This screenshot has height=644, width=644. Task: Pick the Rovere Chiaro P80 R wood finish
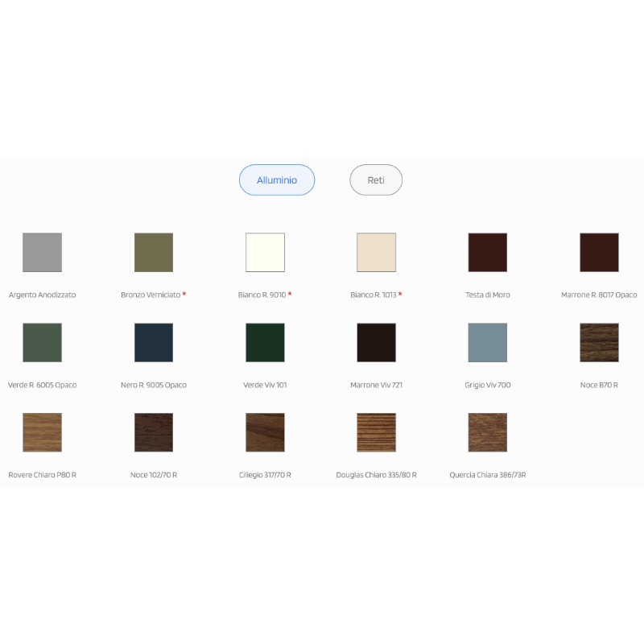point(43,432)
